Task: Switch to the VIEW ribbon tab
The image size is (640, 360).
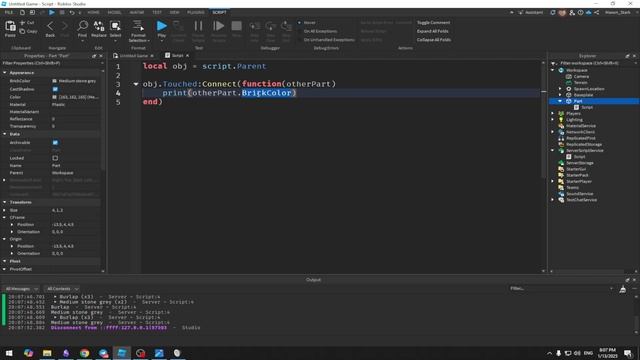Action: tap(174, 13)
